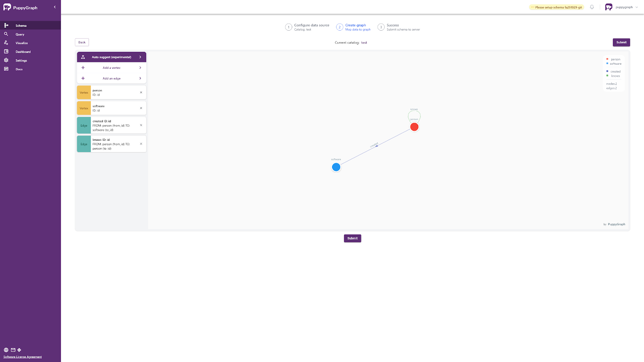Viewport: 644px width, 362px height.
Task: Delete the knows edge entry
Action: (141, 144)
